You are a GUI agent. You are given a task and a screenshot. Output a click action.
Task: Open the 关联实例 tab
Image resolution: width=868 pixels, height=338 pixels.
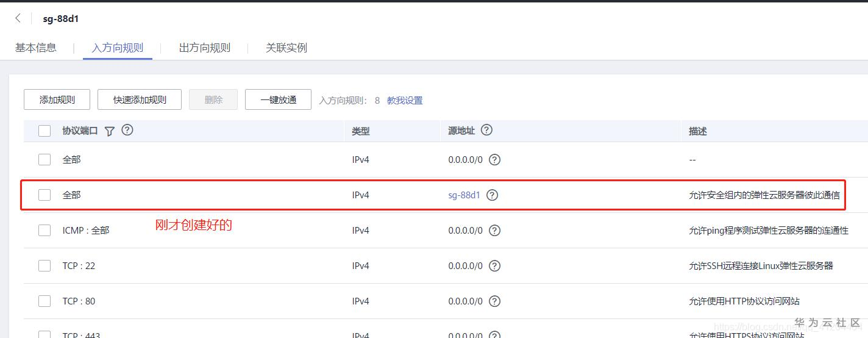286,48
